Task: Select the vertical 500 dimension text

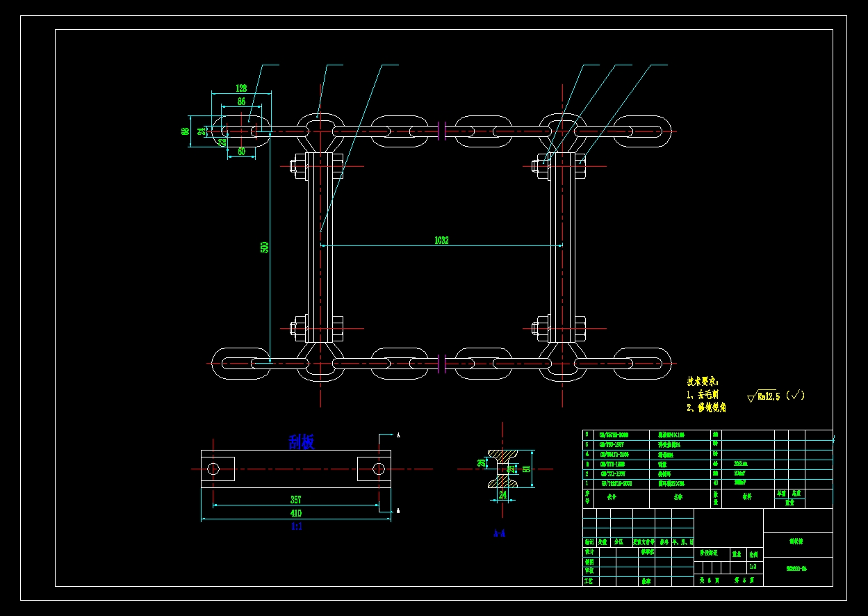Action: [265, 247]
